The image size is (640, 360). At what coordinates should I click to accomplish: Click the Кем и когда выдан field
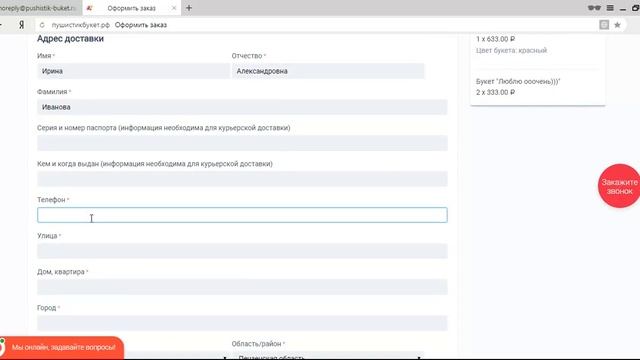[242, 179]
